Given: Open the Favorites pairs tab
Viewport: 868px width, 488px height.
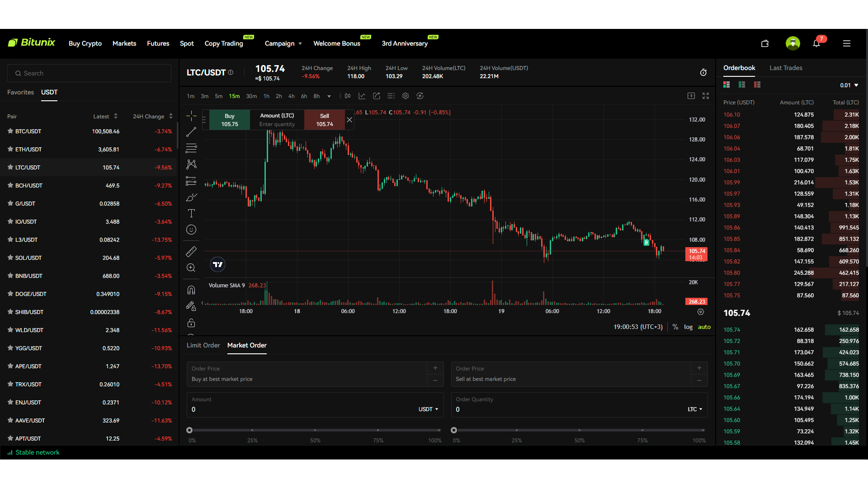Looking at the screenshot, I should tap(20, 92).
